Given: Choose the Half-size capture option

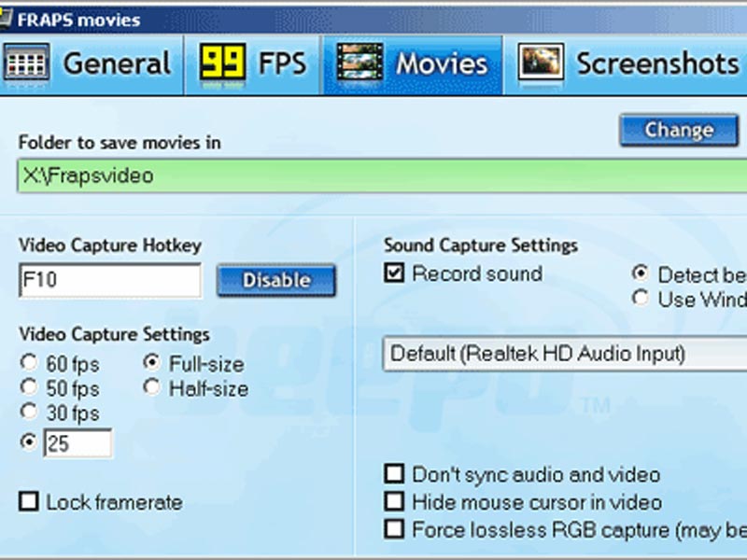Looking at the screenshot, I should tap(152, 388).
